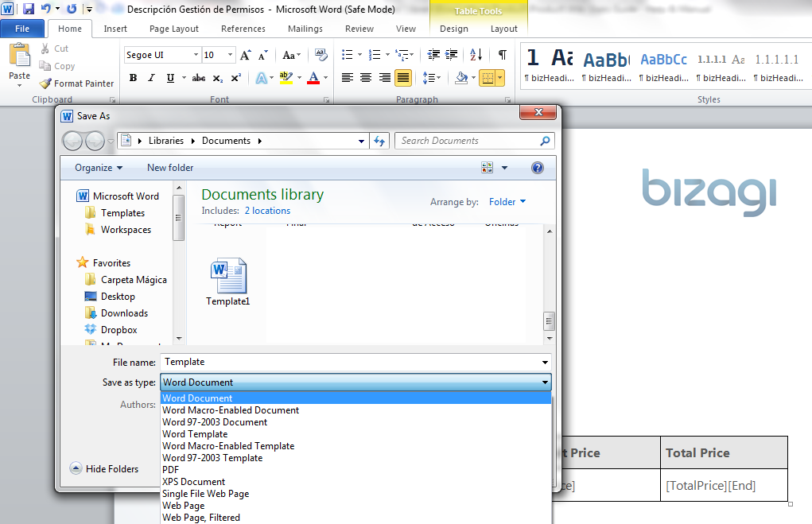The width and height of the screenshot is (812, 524).
Task: Click the Numbering list icon
Action: [374, 55]
